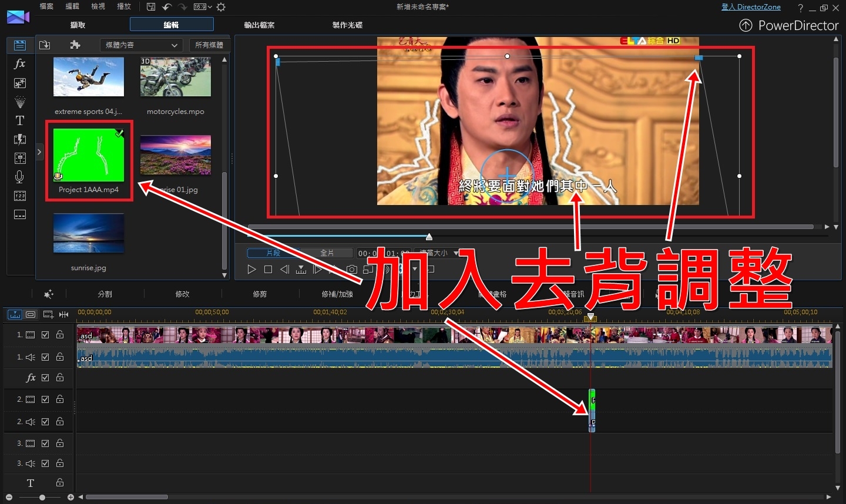Screen dimensions: 846x504
Task: Switch to storyboard view icon
Action: 31,314
